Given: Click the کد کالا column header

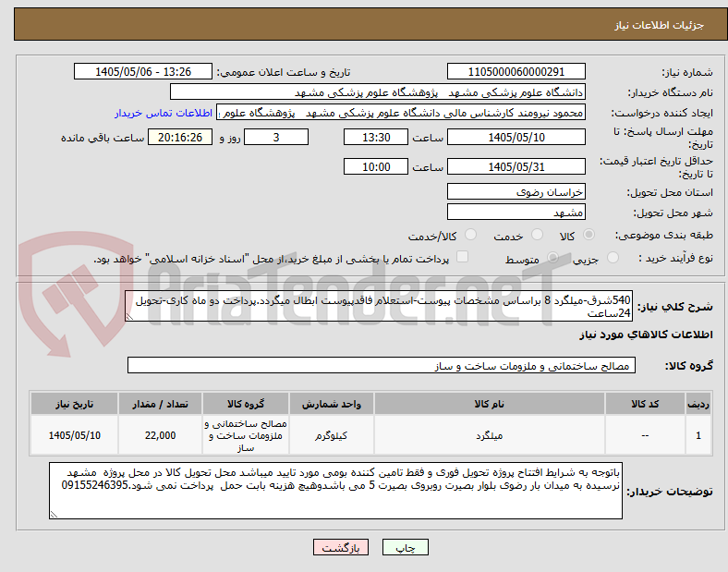Looking at the screenshot, I should [x=645, y=404].
